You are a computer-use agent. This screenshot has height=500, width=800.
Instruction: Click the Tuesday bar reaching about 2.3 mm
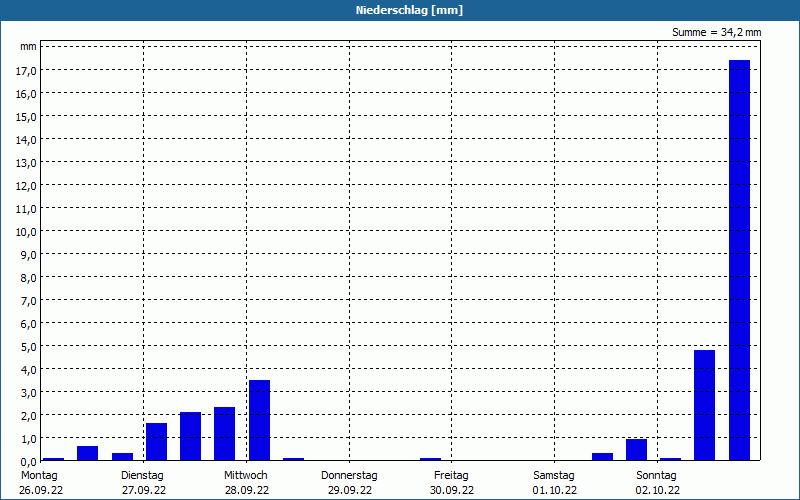(x=224, y=434)
